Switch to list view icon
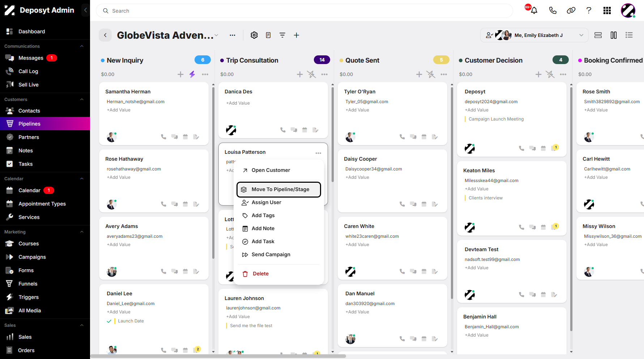Image resolution: width=644 pixels, height=359 pixels. click(629, 35)
